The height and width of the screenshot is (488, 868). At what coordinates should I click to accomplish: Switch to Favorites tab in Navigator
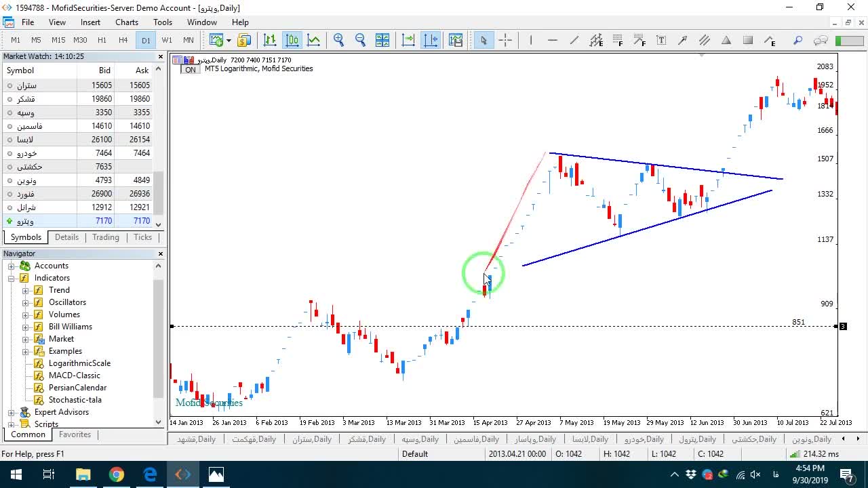[75, 434]
